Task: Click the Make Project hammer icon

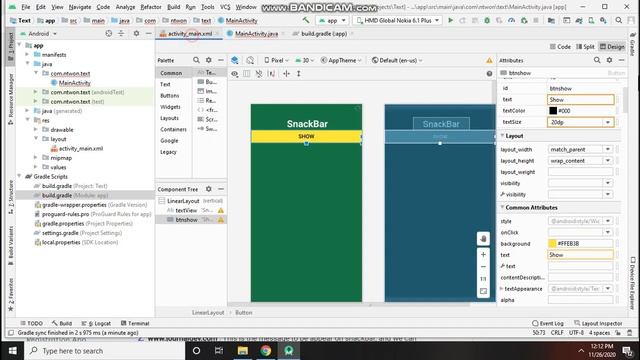Action: click(x=306, y=20)
